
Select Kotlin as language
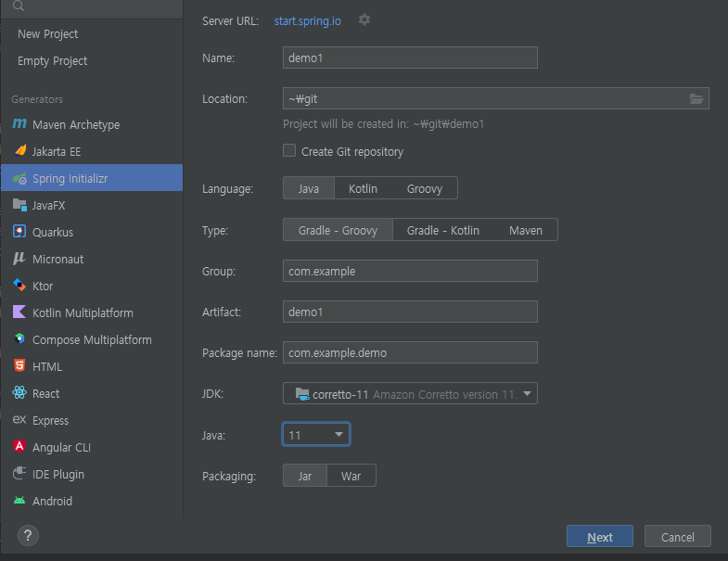[x=363, y=188]
